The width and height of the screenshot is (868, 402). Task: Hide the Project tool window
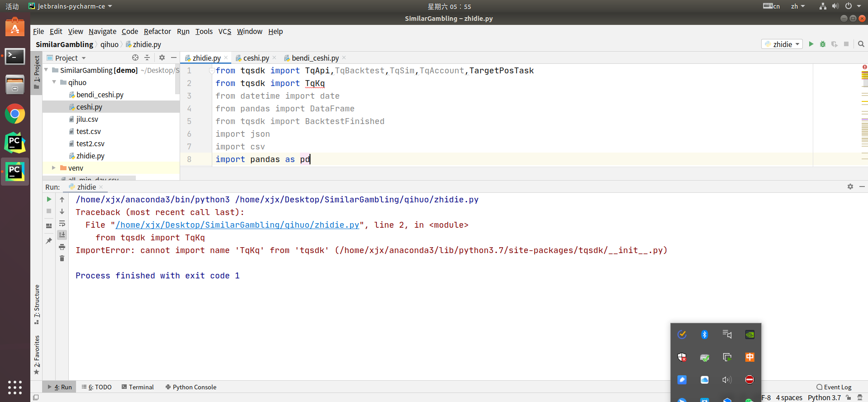coord(174,57)
